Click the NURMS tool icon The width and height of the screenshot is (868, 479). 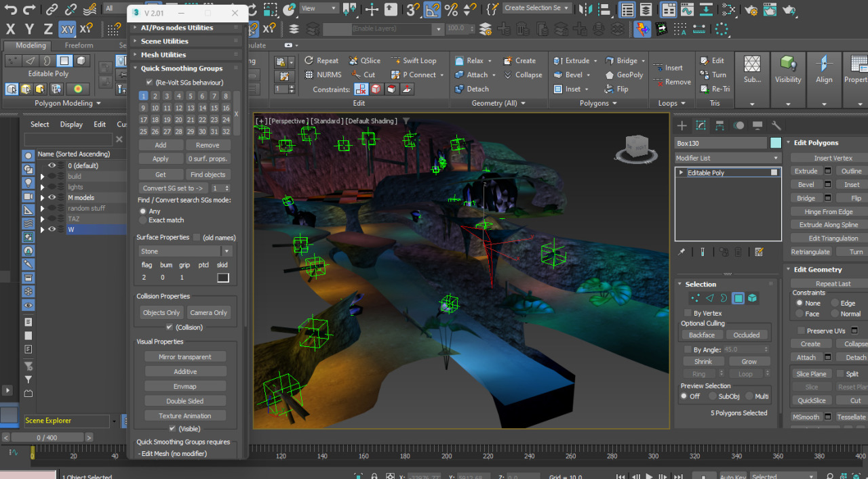(x=323, y=75)
